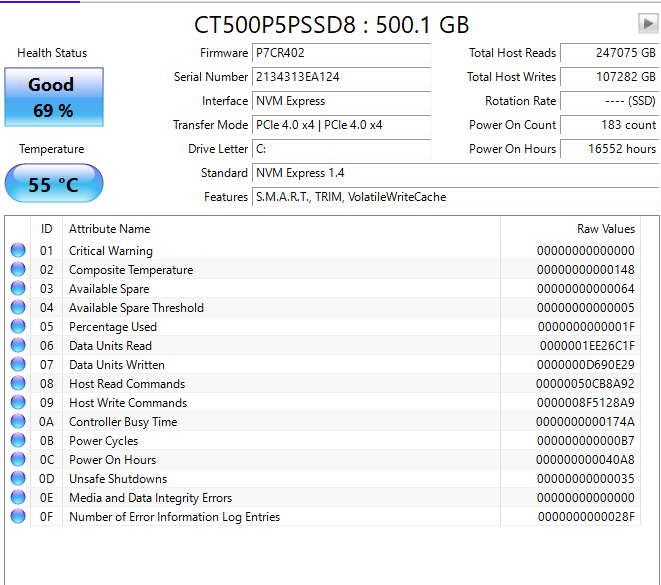
Task: Select the Composite Temperature attribute name
Action: [131, 270]
